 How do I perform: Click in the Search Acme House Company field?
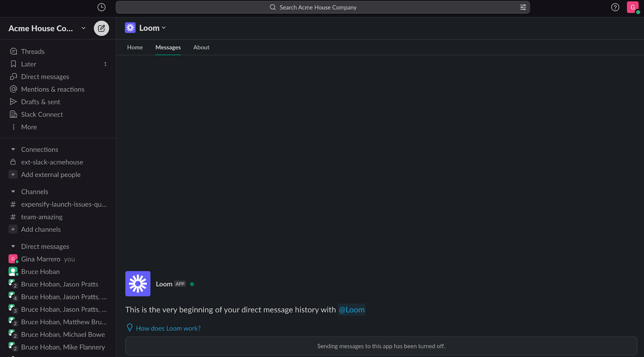click(323, 7)
